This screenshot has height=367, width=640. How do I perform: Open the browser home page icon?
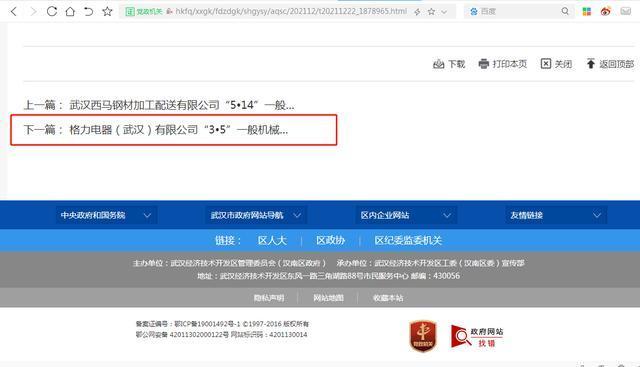[70, 11]
